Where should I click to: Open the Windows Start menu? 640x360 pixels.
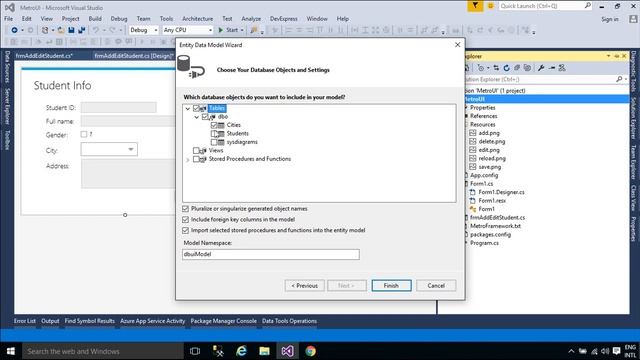point(11,351)
